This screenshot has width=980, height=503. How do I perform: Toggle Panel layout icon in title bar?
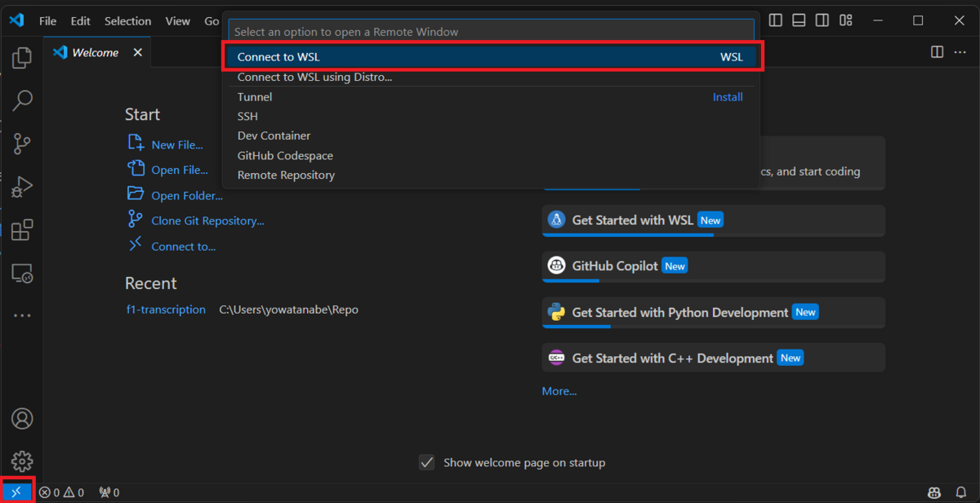tap(799, 20)
